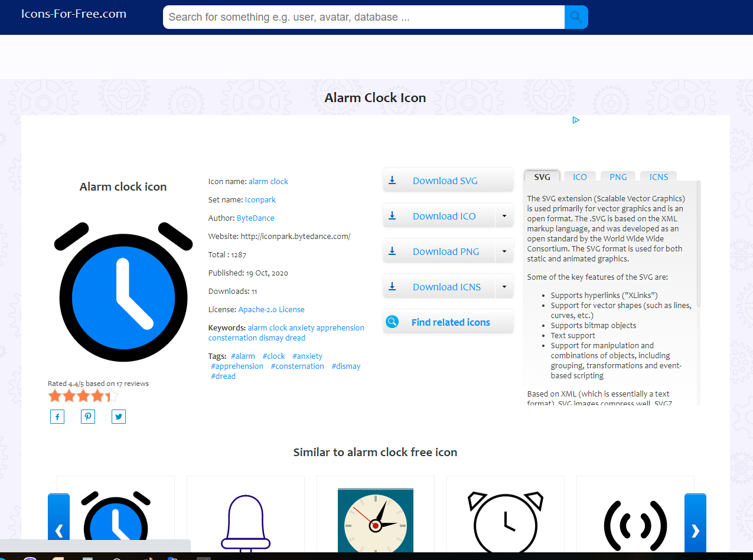Click the 'Downloads: 11' text
The width and height of the screenshot is (753, 560).
coord(233,291)
